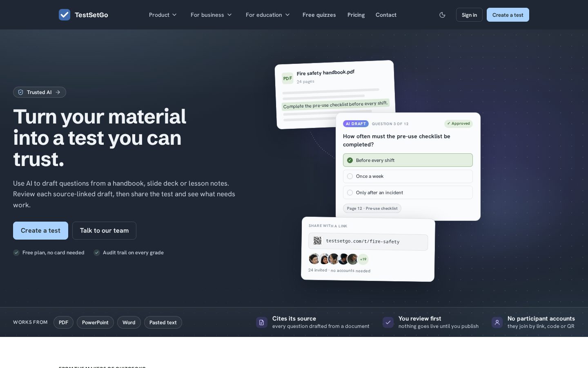Click Talk to our team button
This screenshot has width=588, height=368.
pyautogui.click(x=104, y=231)
